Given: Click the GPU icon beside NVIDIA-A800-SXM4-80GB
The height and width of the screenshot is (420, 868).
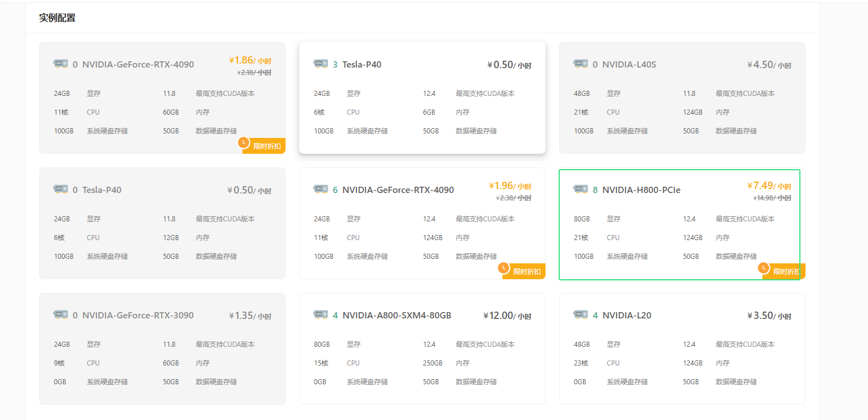Looking at the screenshot, I should point(321,314).
